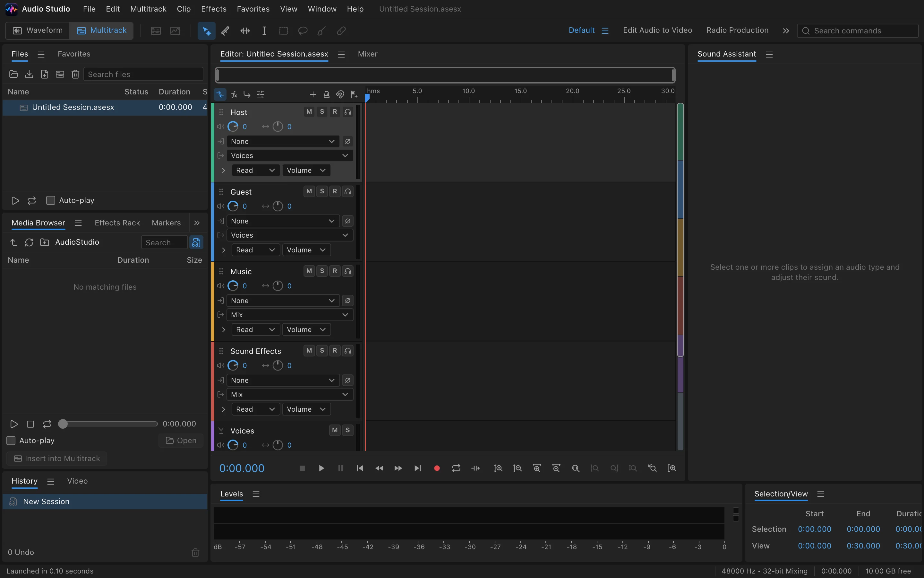Click the add marker flag icon
924x578 pixels.
point(354,94)
